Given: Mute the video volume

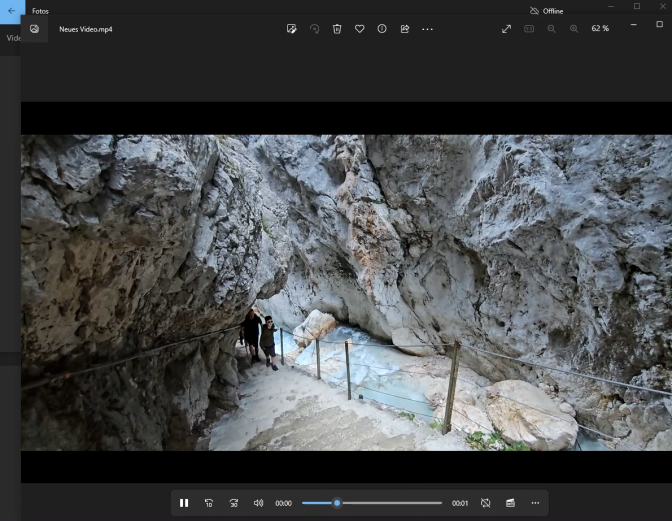Looking at the screenshot, I should coord(258,503).
